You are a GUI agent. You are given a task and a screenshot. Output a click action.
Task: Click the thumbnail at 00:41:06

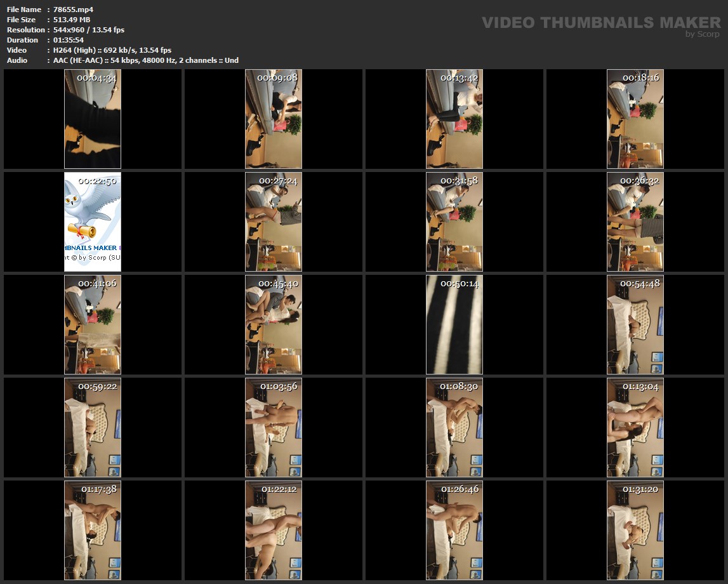93,325
